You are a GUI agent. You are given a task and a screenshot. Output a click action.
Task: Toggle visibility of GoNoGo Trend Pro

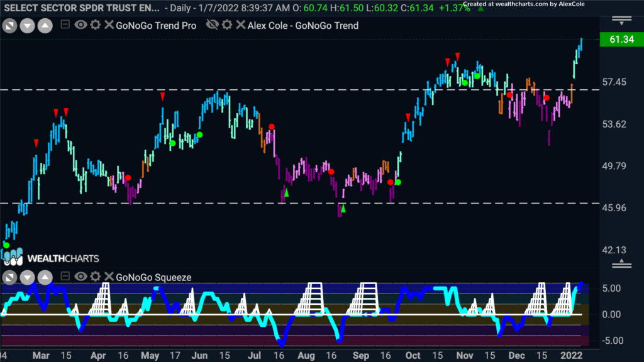[x=80, y=25]
